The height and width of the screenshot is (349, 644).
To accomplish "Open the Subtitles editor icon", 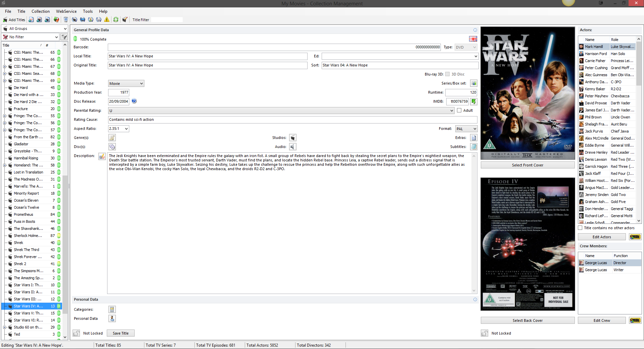I will (473, 147).
